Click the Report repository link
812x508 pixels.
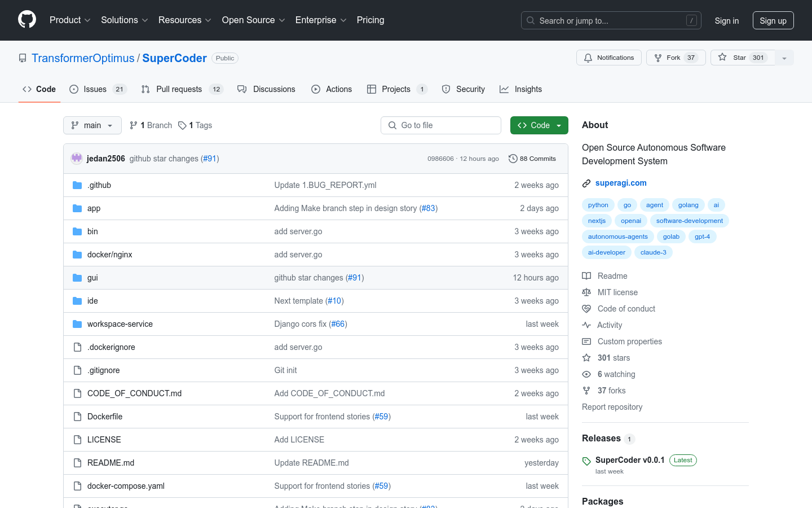click(x=612, y=407)
